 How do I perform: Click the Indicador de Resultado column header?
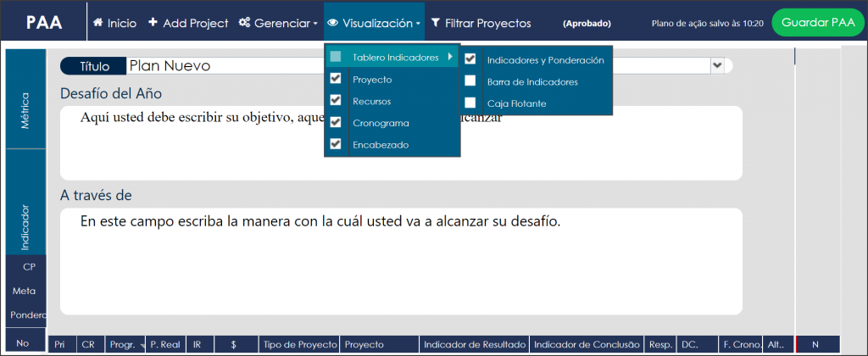coord(475,344)
